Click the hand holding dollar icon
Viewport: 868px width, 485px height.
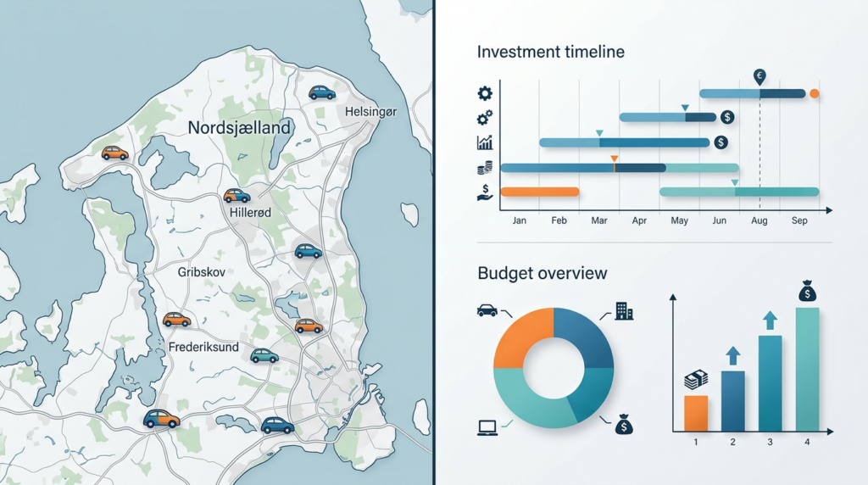pos(485,192)
